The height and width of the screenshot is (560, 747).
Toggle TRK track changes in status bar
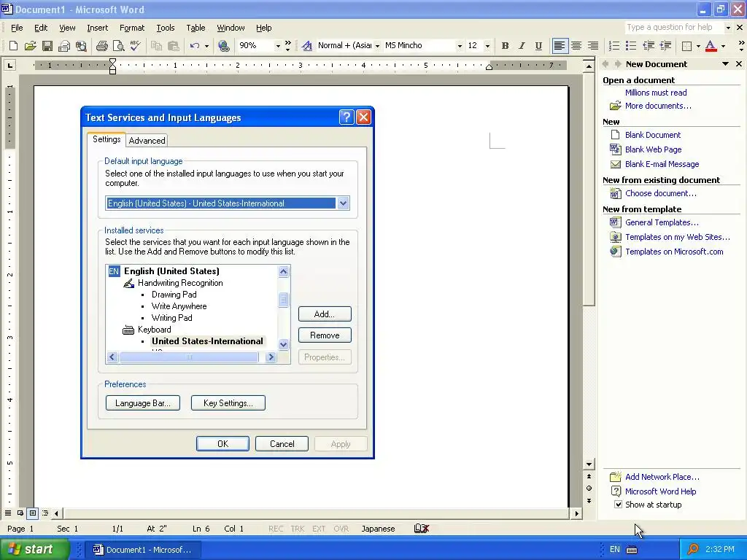pos(298,529)
